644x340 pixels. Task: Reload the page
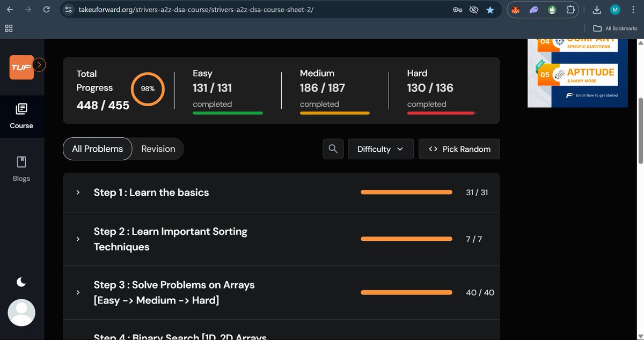point(47,10)
